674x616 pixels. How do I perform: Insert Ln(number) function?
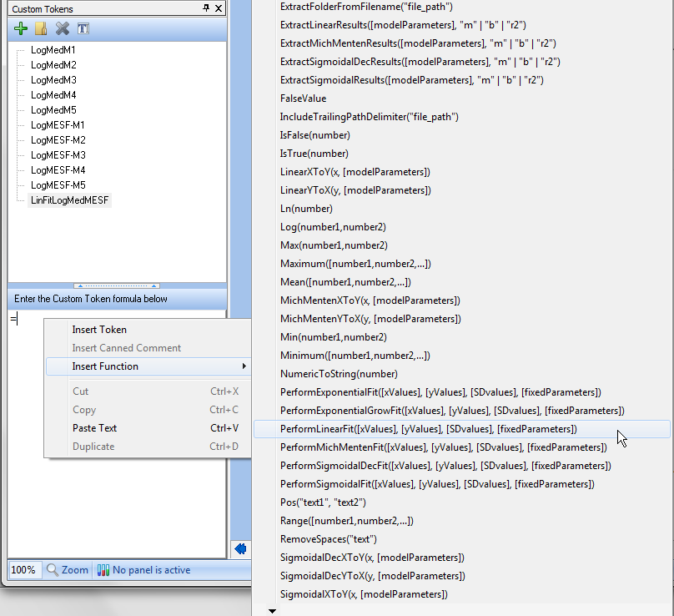click(x=306, y=209)
